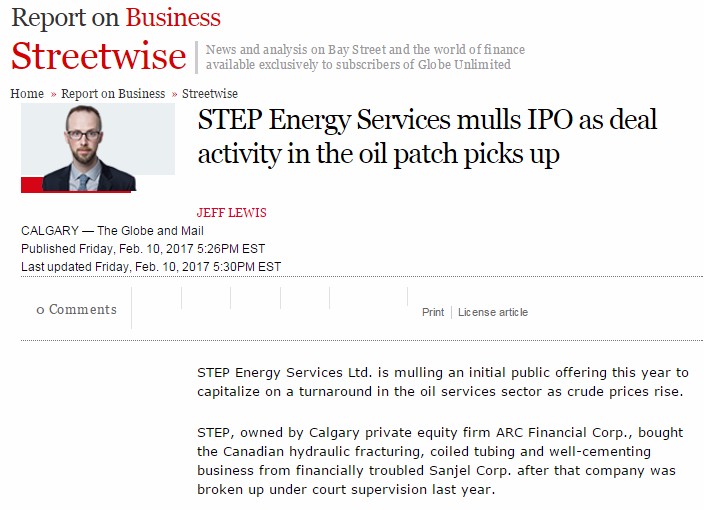
Task: Open the Streetwise section title
Action: click(x=98, y=55)
